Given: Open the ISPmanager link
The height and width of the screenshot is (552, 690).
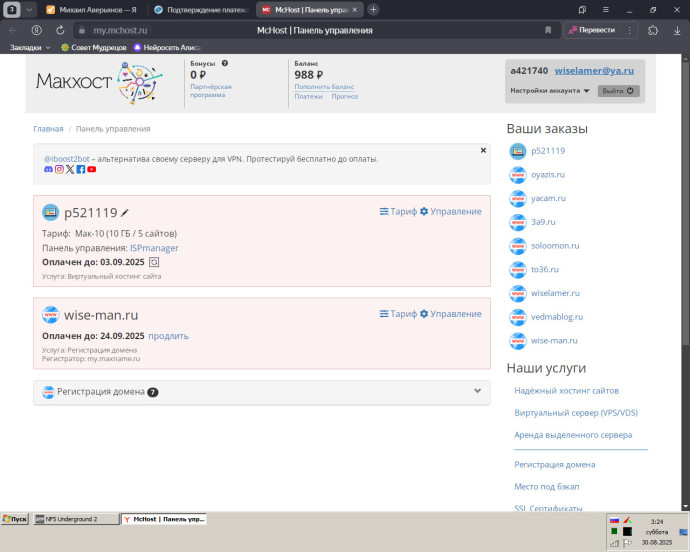Looking at the screenshot, I should (x=154, y=248).
